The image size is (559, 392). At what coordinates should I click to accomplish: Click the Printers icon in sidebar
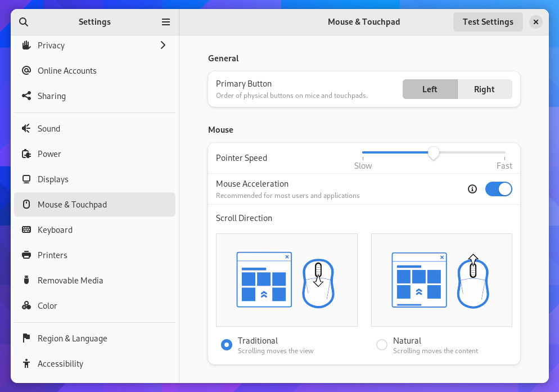click(x=26, y=255)
